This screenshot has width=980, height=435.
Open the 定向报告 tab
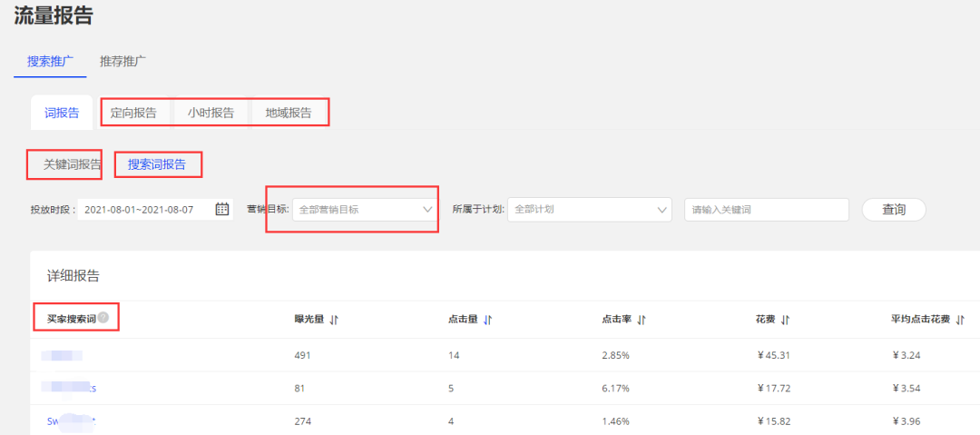pyautogui.click(x=133, y=114)
